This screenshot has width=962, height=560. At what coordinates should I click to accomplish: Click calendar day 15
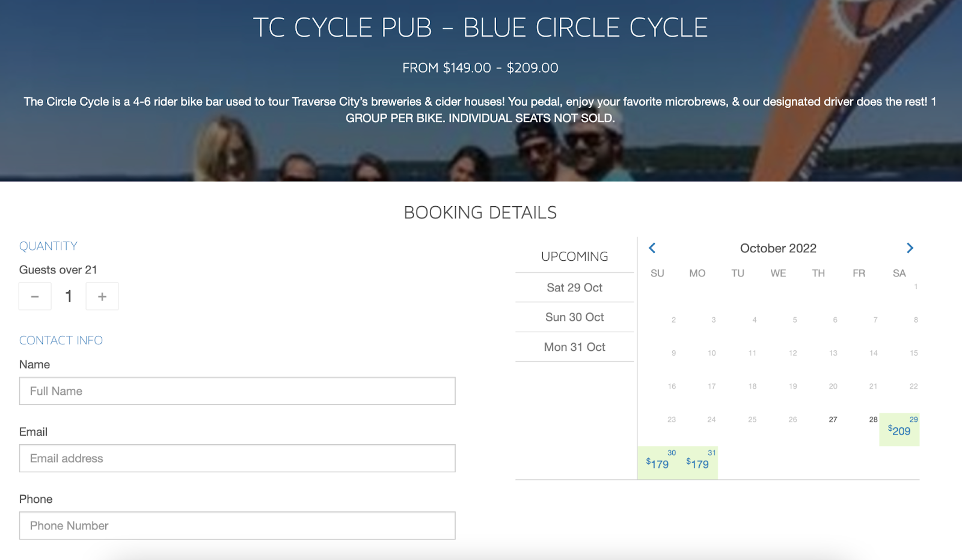tap(914, 353)
